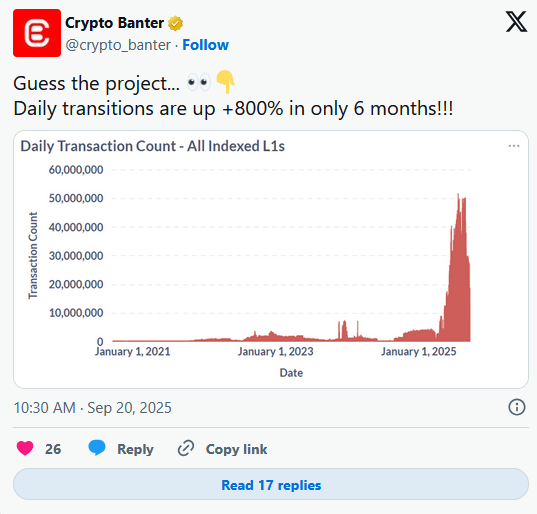
Task: Open the chart's three-dot menu
Action: point(514,146)
